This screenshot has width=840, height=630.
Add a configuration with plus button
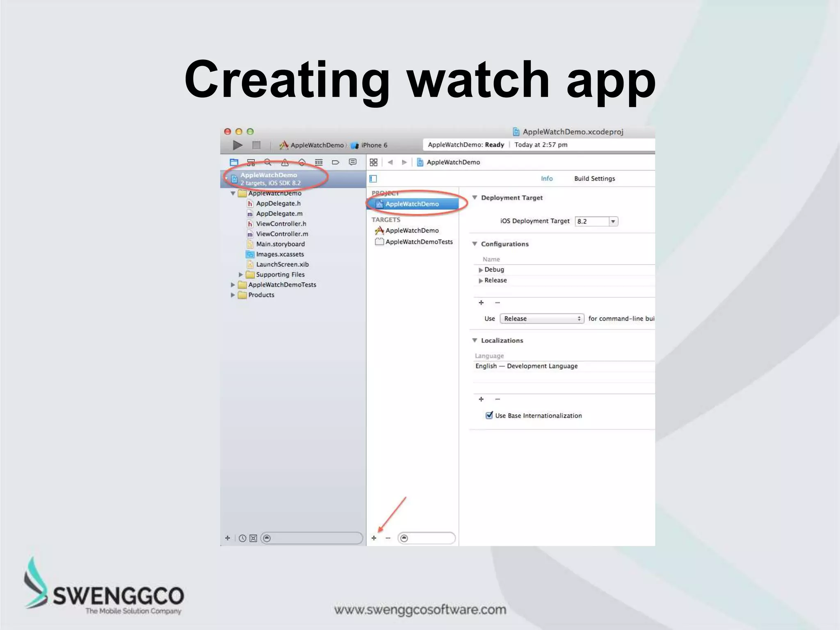point(481,303)
